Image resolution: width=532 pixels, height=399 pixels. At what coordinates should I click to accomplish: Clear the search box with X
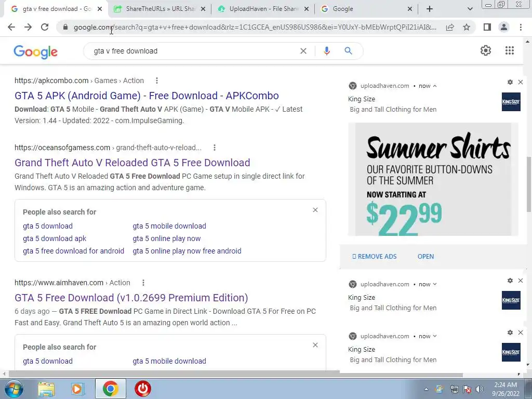pos(303,51)
